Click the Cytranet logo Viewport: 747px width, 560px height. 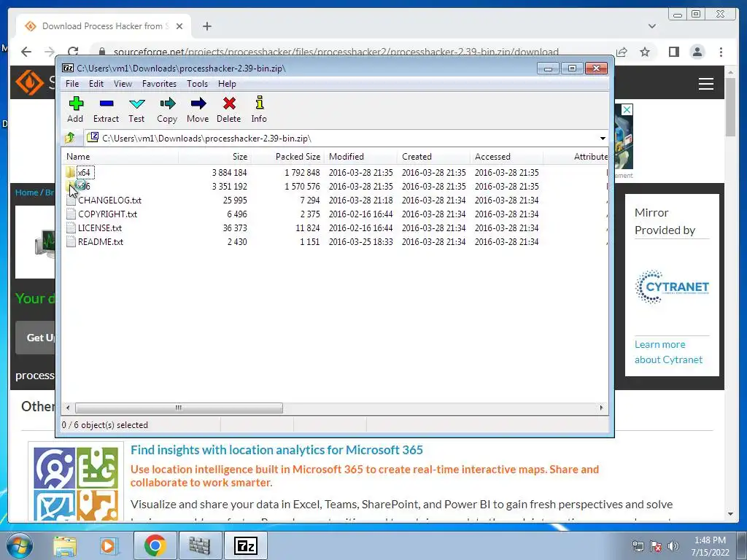pos(672,287)
